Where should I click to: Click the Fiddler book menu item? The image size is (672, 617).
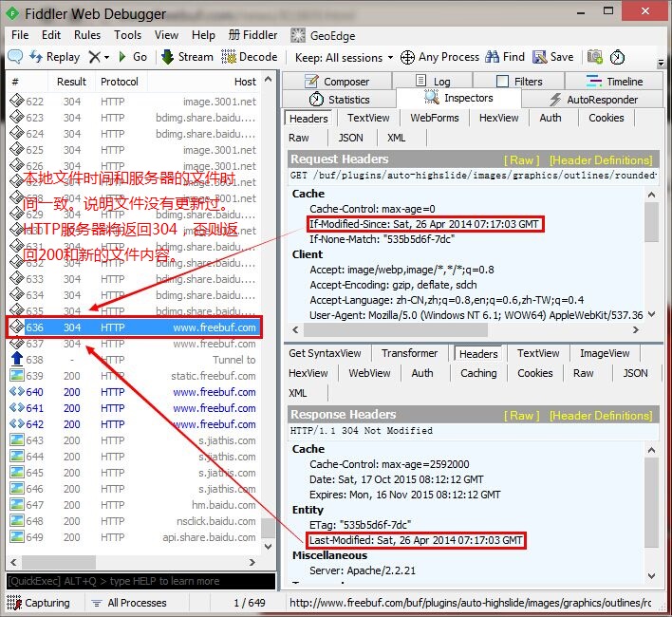[x=252, y=35]
